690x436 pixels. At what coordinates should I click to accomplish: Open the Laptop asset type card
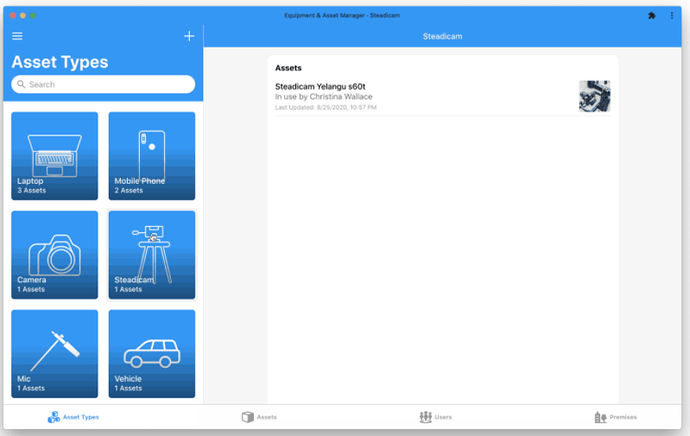click(x=55, y=156)
